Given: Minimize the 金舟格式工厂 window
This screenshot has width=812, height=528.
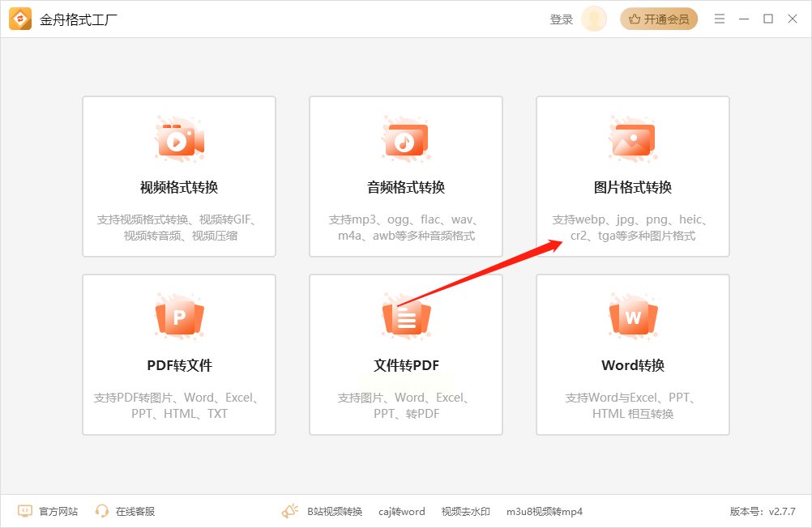Looking at the screenshot, I should (x=744, y=19).
